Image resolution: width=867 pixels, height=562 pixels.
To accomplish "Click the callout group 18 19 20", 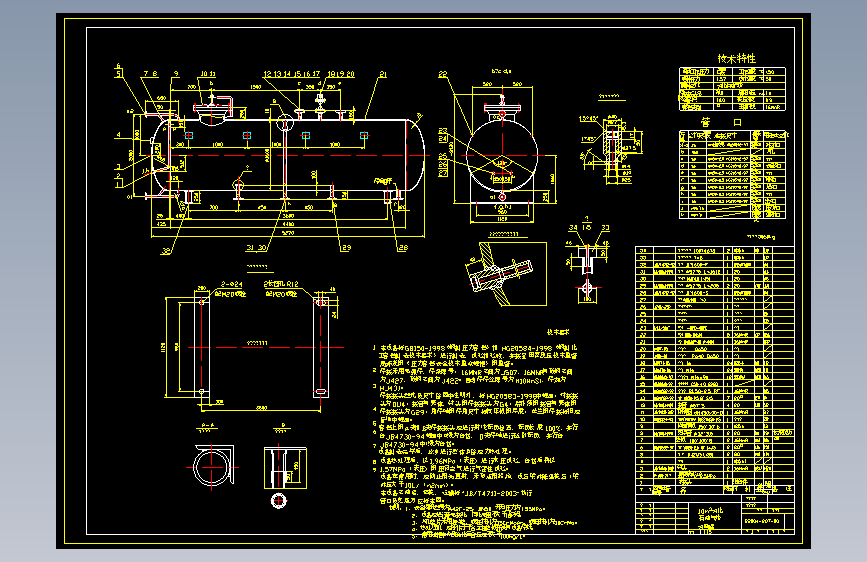I will click(341, 74).
